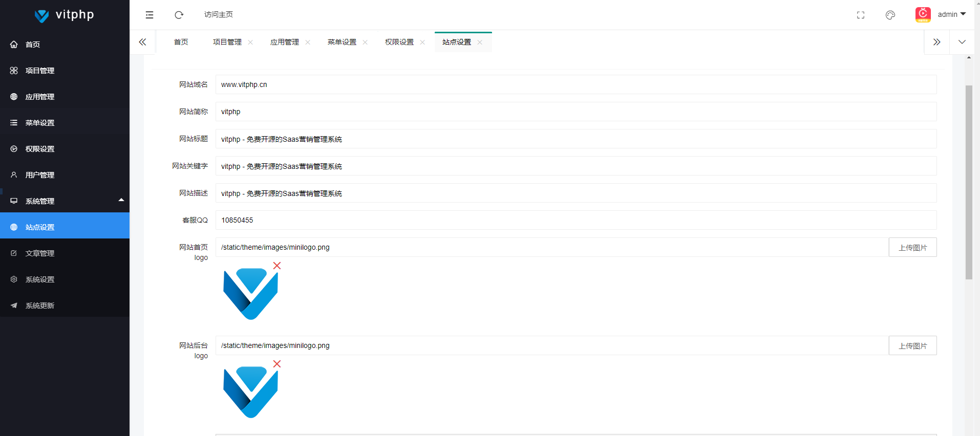Image resolution: width=980 pixels, height=436 pixels.
Task: Focus the 客服QQ input field
Action: (576, 220)
